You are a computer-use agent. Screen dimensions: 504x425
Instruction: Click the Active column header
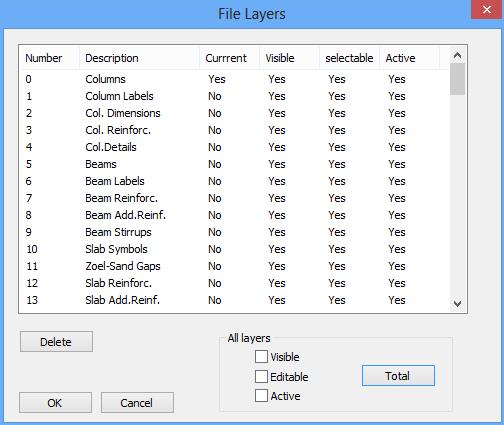click(409, 58)
